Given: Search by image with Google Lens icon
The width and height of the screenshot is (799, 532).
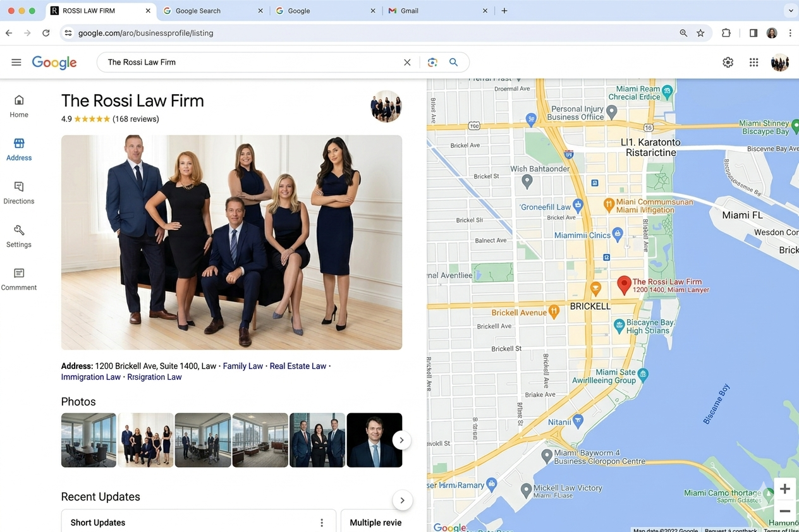Looking at the screenshot, I should (432, 62).
